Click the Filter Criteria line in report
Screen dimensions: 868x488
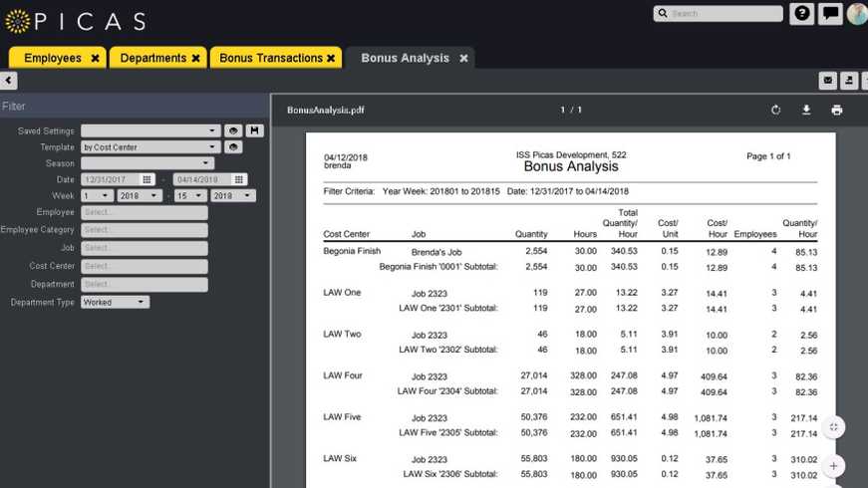(476, 191)
